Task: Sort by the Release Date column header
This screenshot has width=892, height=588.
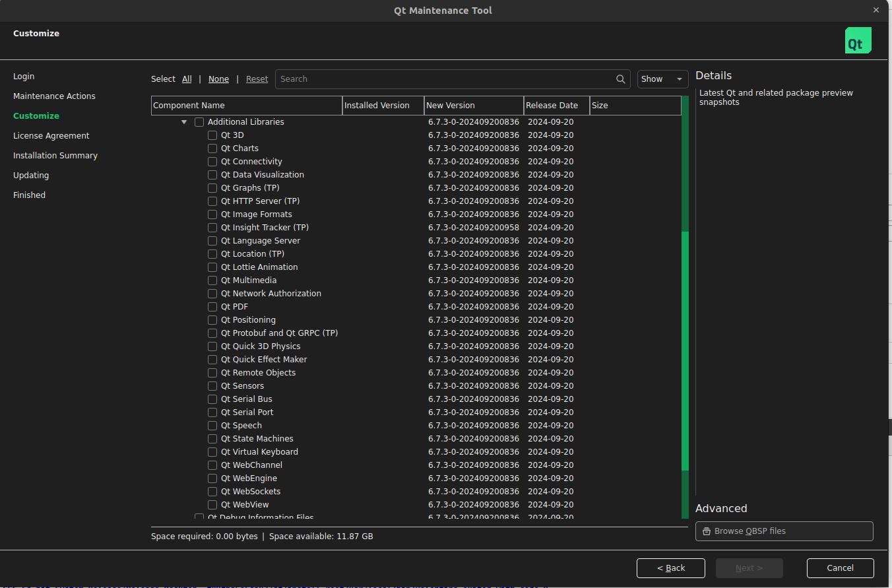Action: (556, 106)
